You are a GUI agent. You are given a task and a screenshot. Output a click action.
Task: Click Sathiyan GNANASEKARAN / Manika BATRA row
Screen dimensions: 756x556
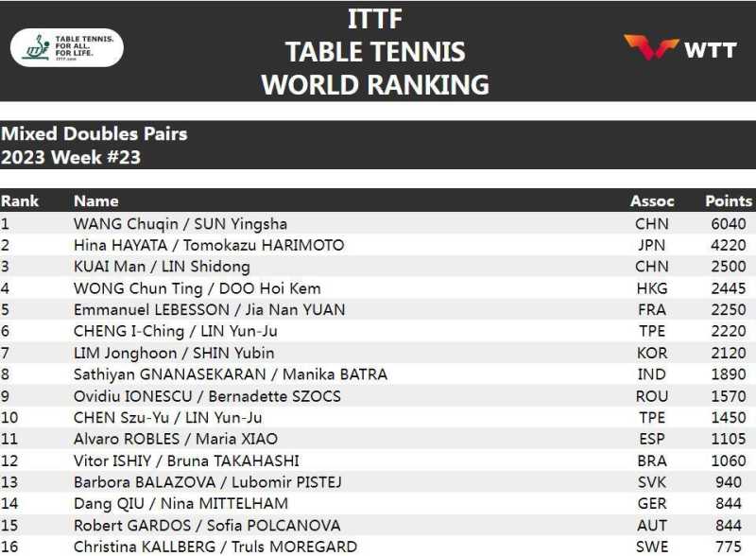click(x=231, y=374)
